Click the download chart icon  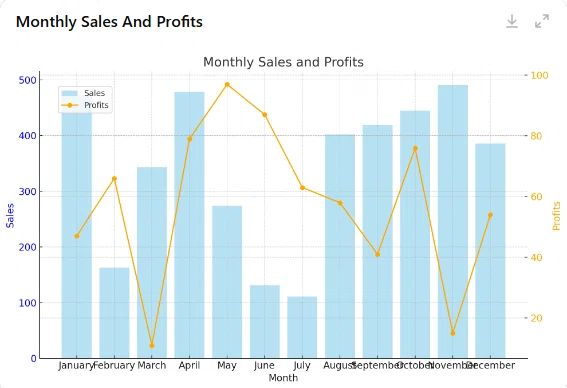[x=512, y=21]
